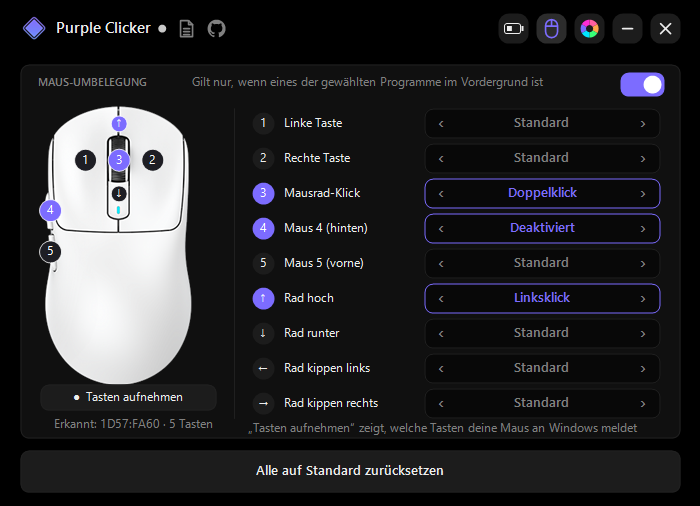Open the battery status icon
The height and width of the screenshot is (506, 700).
tap(513, 29)
